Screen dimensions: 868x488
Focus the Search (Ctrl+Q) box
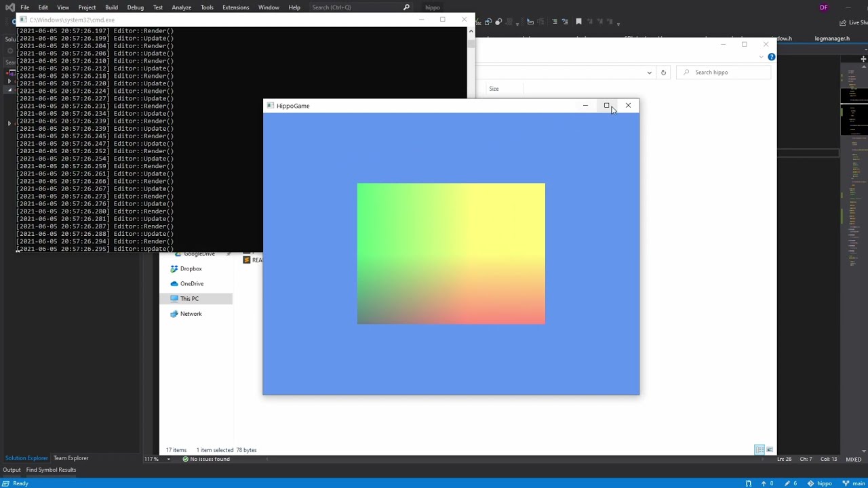tap(359, 7)
